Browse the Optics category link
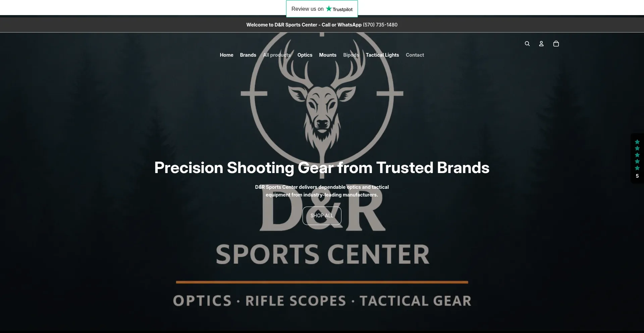 (x=305, y=55)
